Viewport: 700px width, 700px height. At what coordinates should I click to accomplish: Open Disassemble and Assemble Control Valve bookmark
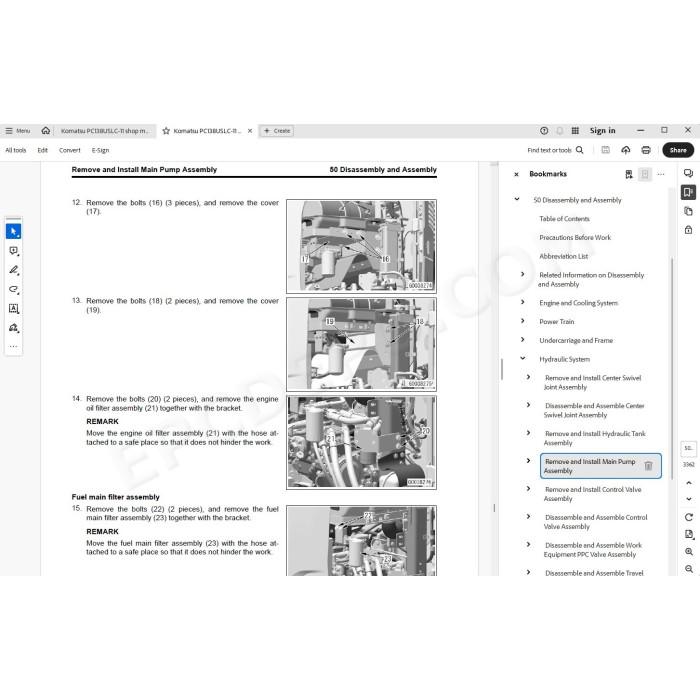point(596,522)
